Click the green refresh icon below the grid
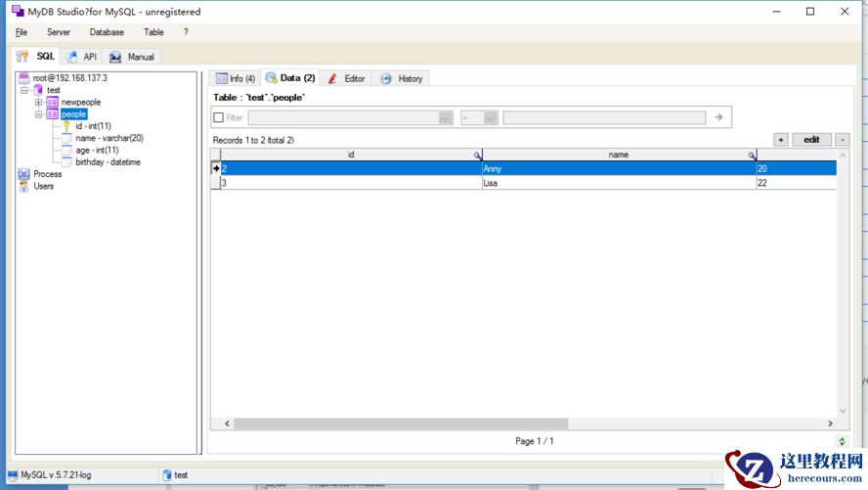Screen dimensions: 868x490 click(x=842, y=442)
